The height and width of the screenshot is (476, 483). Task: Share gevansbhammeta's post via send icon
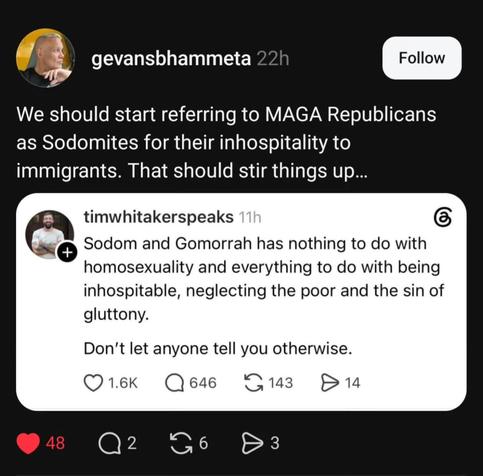coord(253,444)
